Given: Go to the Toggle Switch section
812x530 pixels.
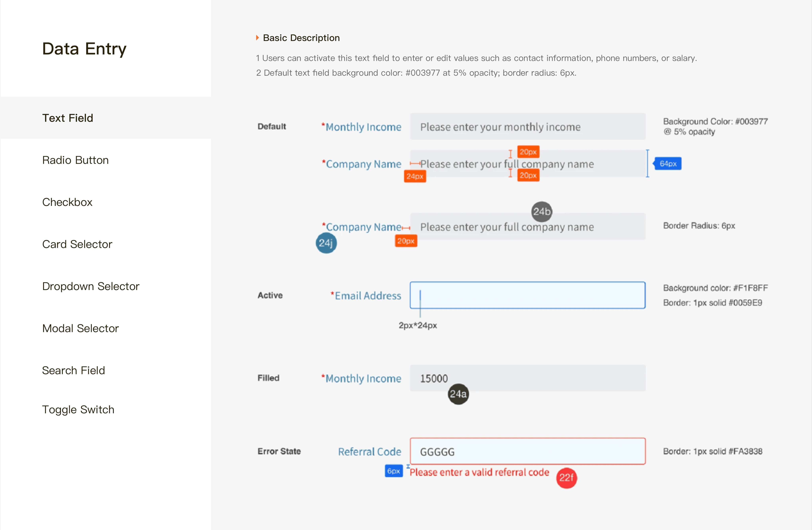Looking at the screenshot, I should pyautogui.click(x=78, y=409).
